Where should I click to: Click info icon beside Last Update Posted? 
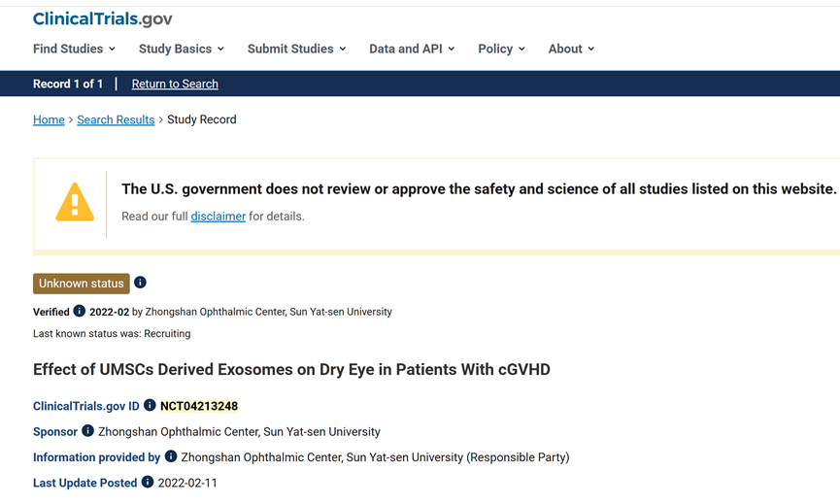[x=148, y=483]
